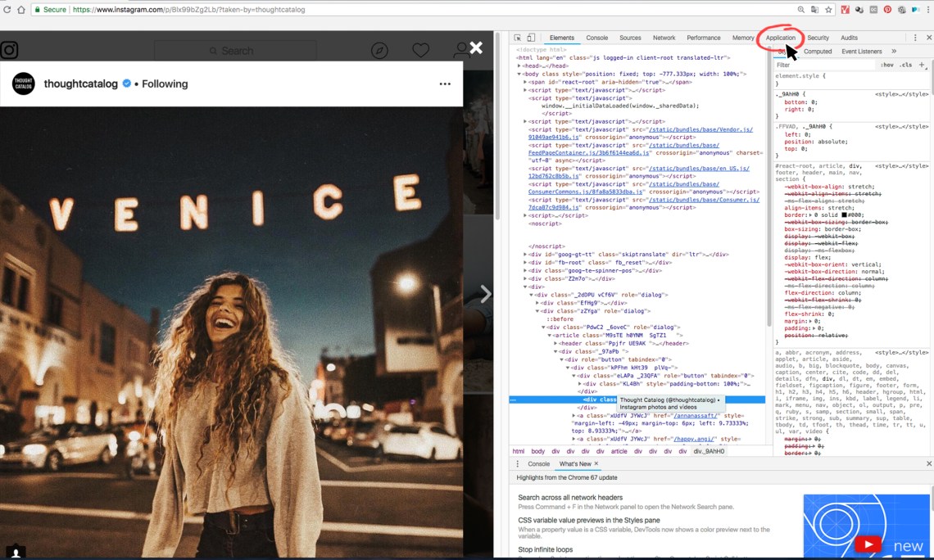Open the Instagram profile person icon

[461, 51]
